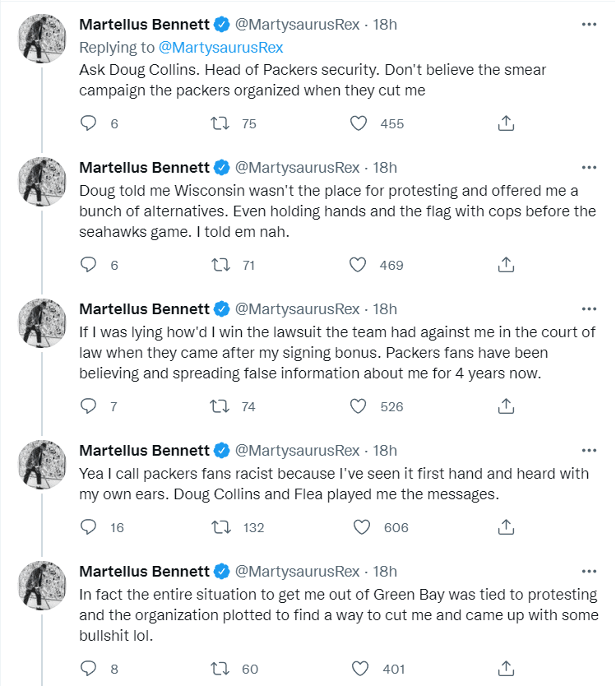The height and width of the screenshot is (686, 616).
Task: Share the tweet with 401 likes
Action: point(507,669)
